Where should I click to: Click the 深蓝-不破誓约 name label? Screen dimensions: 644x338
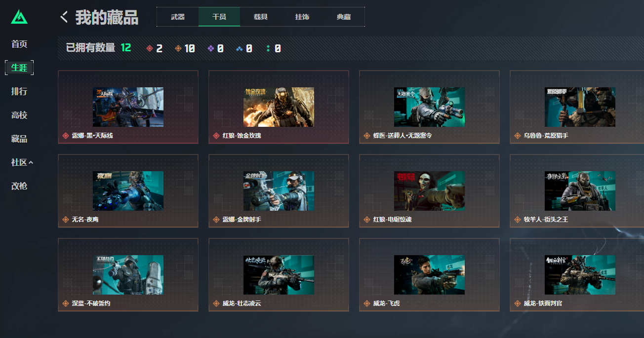91,303
